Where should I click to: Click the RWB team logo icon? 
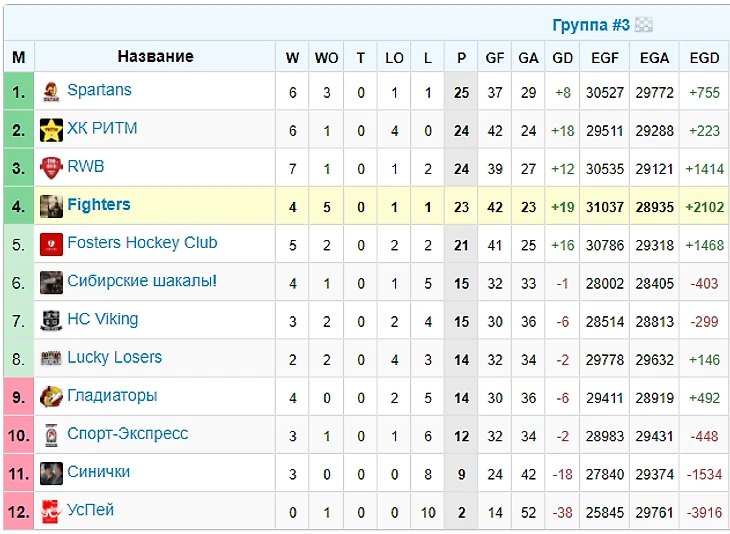click(51, 168)
